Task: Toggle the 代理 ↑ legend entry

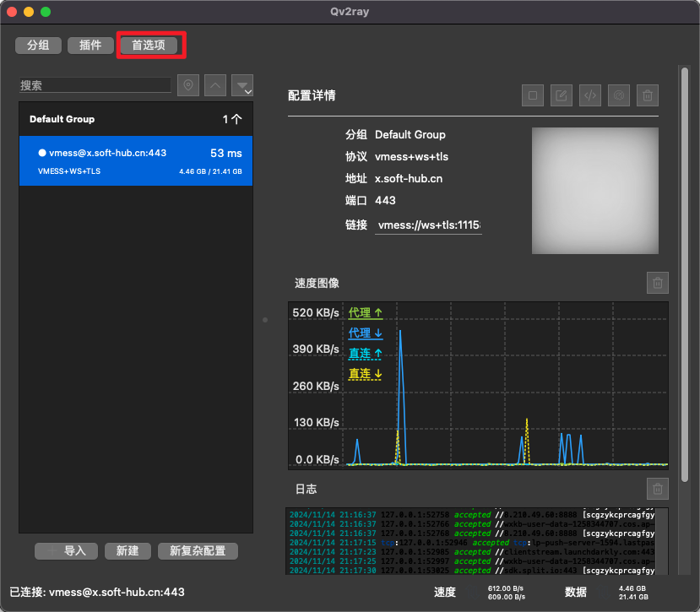Action: tap(365, 312)
